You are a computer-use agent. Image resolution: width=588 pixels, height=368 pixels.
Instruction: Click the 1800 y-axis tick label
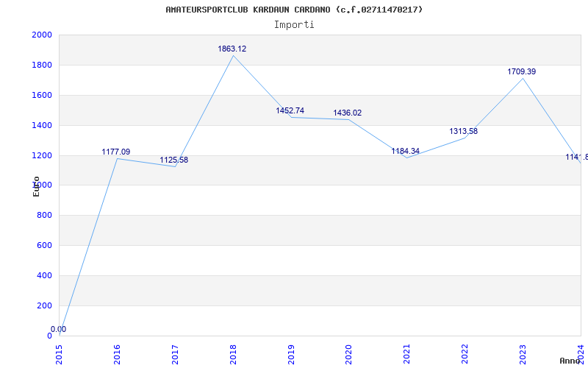(x=42, y=66)
